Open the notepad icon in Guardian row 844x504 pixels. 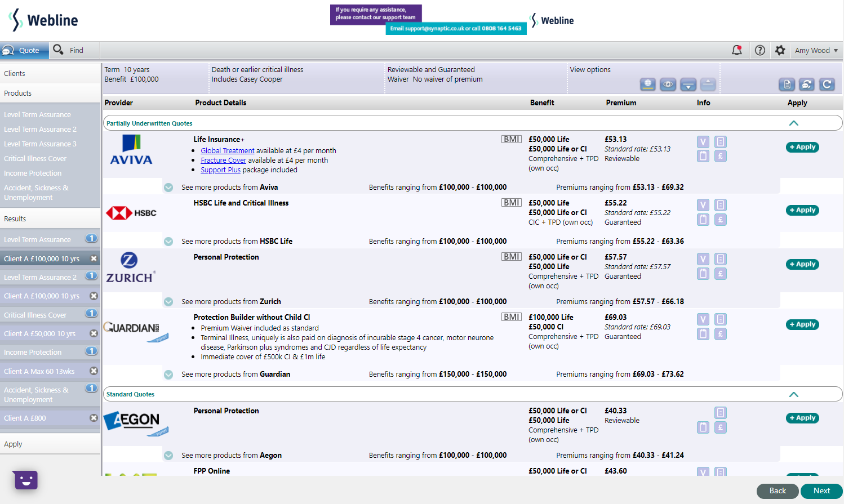(x=703, y=334)
